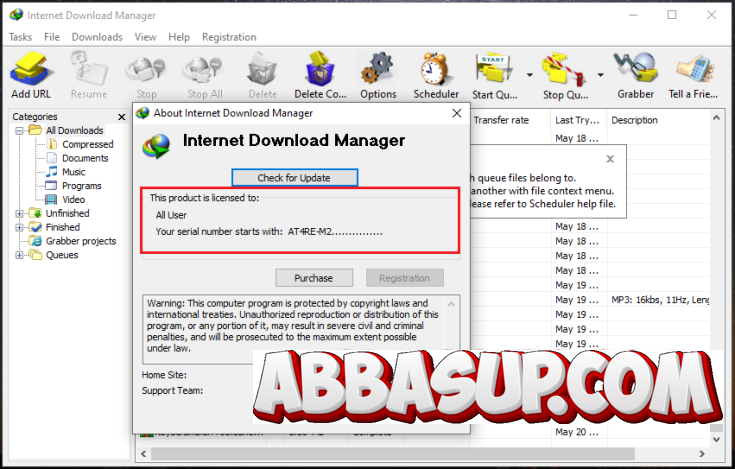This screenshot has height=469, width=735.
Task: Select the Unfinished category
Action: (x=67, y=213)
